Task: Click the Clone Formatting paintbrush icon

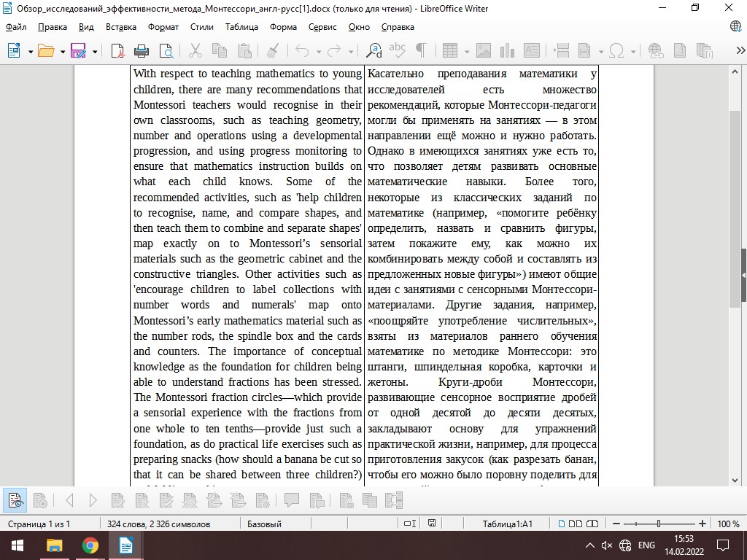Action: 273,50
